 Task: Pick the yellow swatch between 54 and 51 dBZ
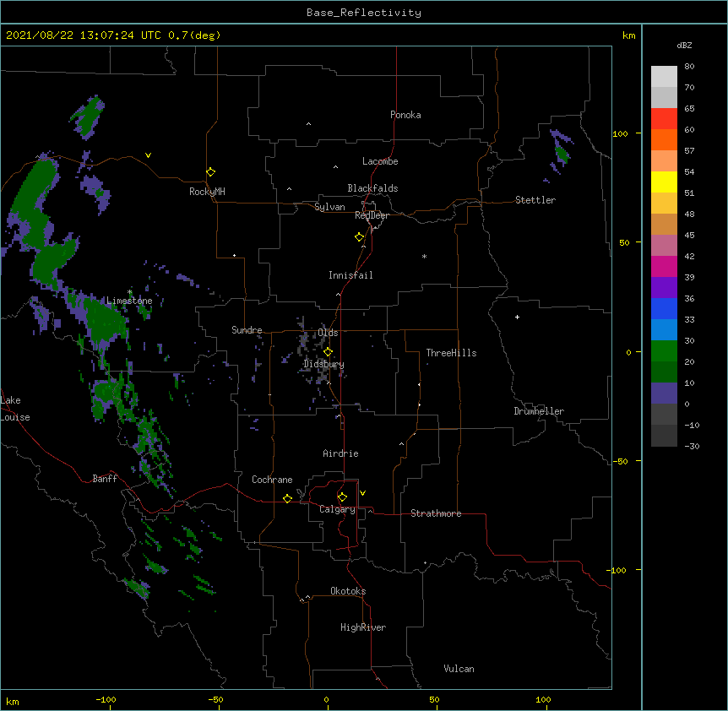pos(664,182)
